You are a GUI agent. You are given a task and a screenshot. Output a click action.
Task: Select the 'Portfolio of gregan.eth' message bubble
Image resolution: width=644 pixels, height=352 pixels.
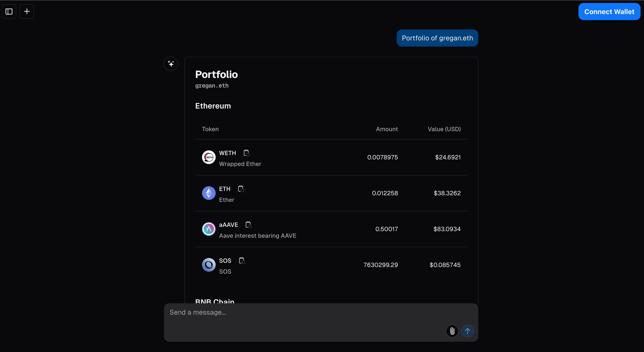tap(437, 38)
